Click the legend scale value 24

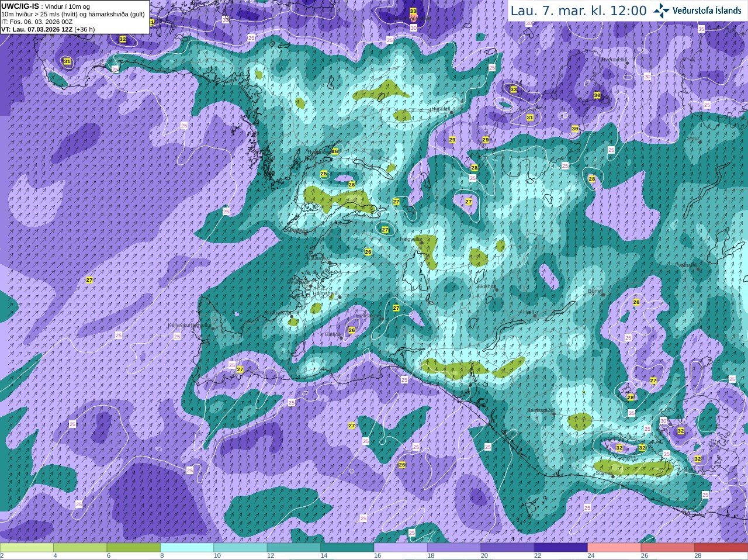click(x=591, y=556)
